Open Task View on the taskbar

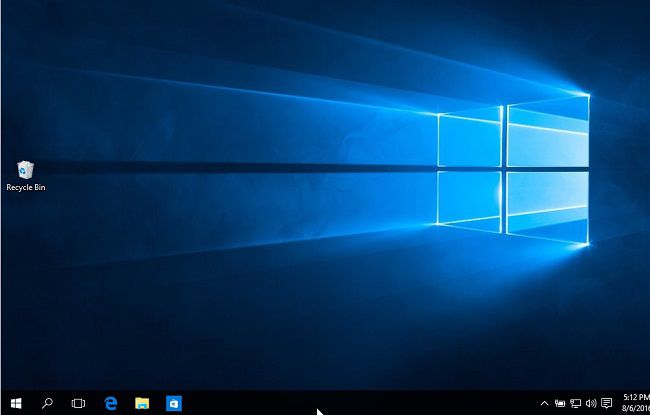pos(78,403)
